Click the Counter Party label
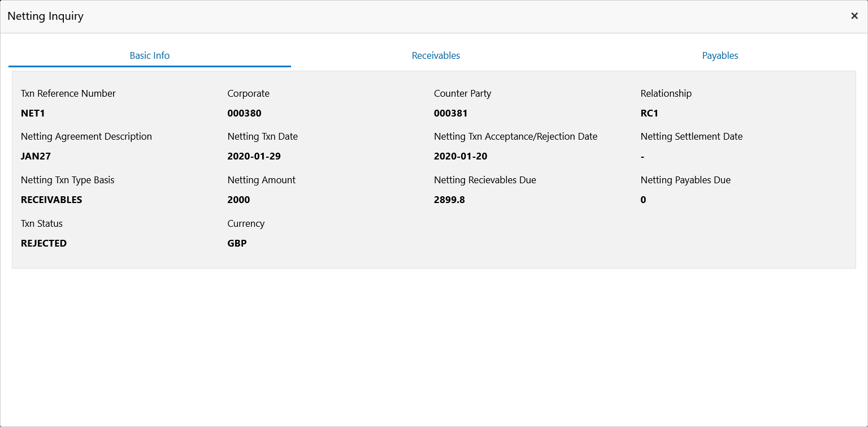The image size is (868, 427). (462, 93)
